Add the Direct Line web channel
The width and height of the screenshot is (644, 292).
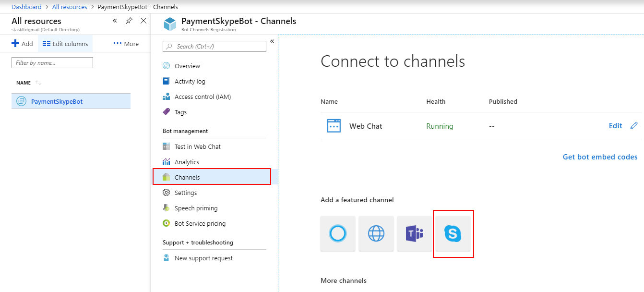[x=376, y=233]
